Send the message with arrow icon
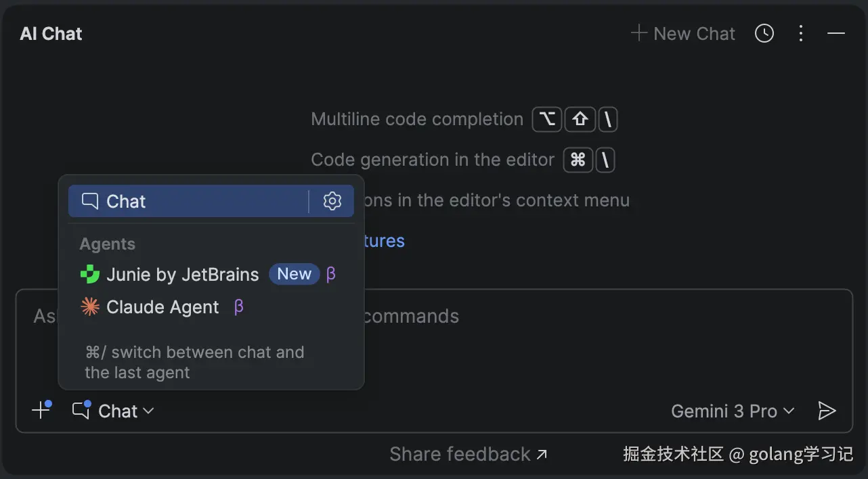The width and height of the screenshot is (868, 479). pyautogui.click(x=827, y=411)
